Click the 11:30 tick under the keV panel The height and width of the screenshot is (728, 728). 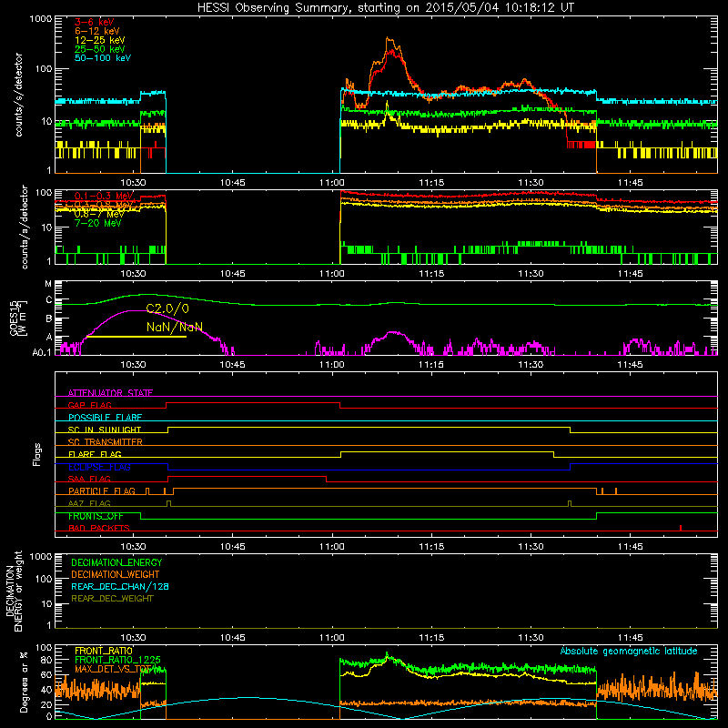(x=531, y=183)
